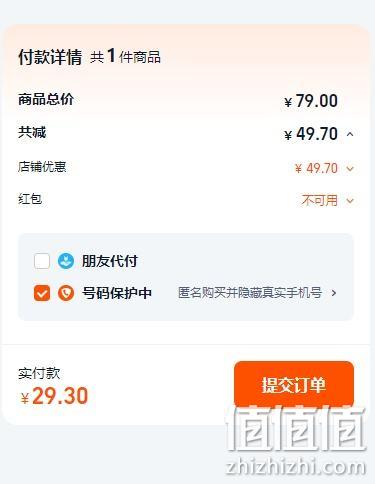Click the 朋友代付 label
This screenshot has width=375, height=484.
click(110, 261)
